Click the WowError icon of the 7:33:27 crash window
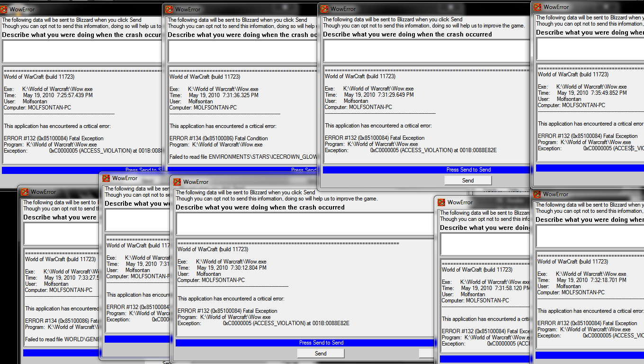Viewport: 644px width, 364px height. (24, 192)
